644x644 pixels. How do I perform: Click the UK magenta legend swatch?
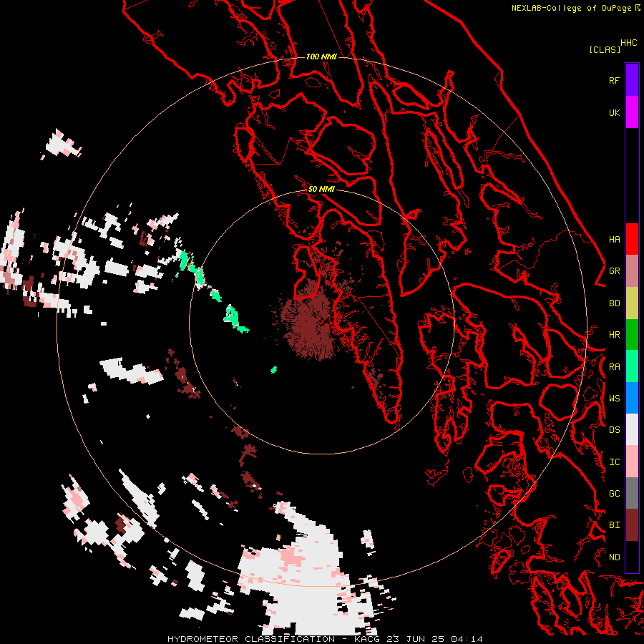(x=632, y=112)
